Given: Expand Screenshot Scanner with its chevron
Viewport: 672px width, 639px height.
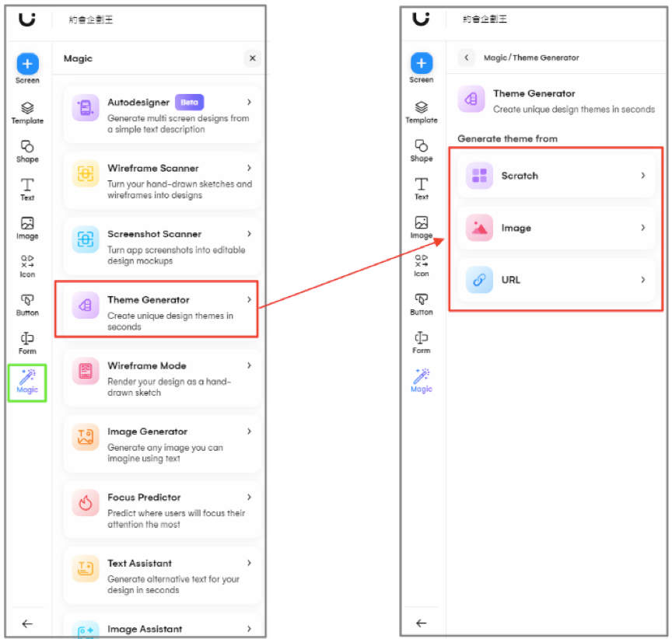Looking at the screenshot, I should coord(249,234).
